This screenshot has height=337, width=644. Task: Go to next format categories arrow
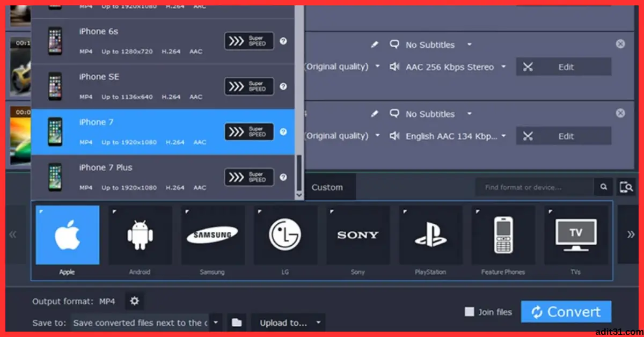click(631, 234)
